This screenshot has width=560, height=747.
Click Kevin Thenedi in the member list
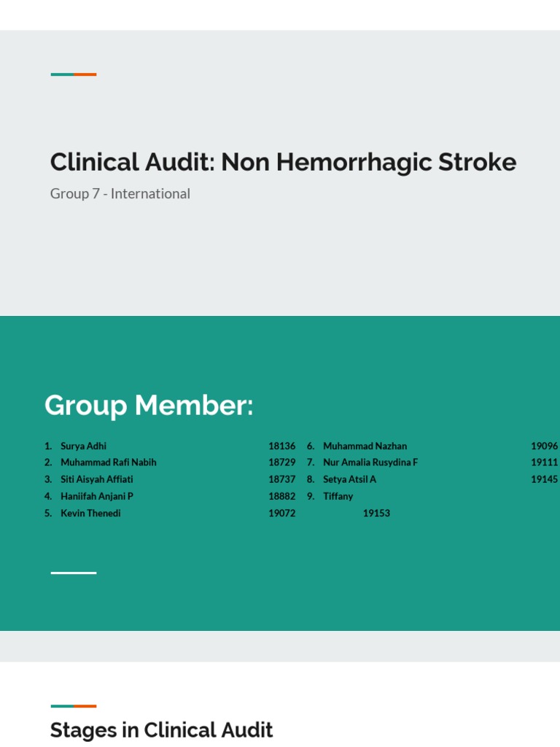point(90,514)
